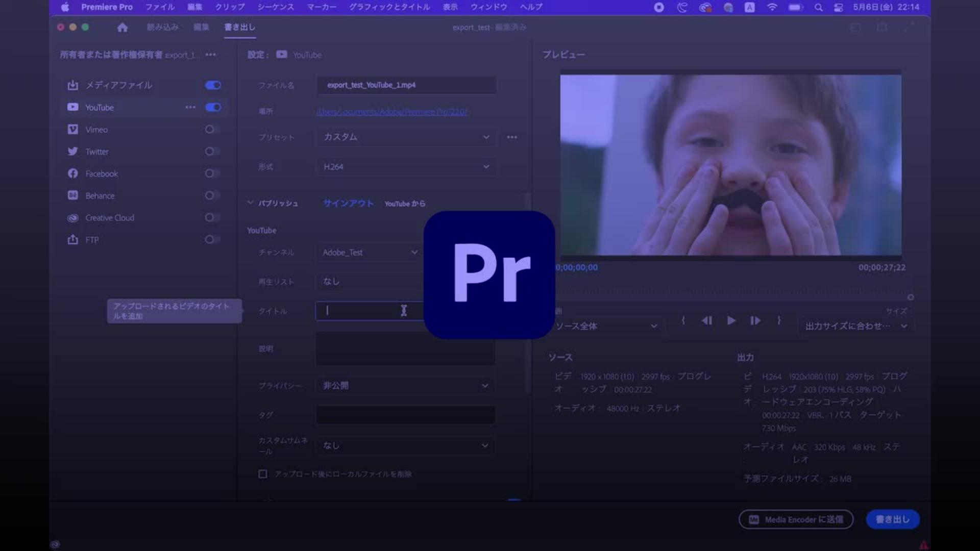Click the play button under preview

[x=731, y=320]
